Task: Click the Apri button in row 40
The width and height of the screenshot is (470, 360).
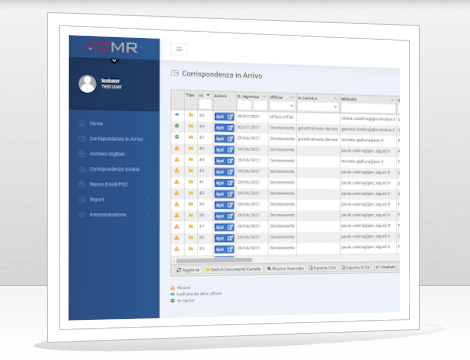Action: [224, 194]
